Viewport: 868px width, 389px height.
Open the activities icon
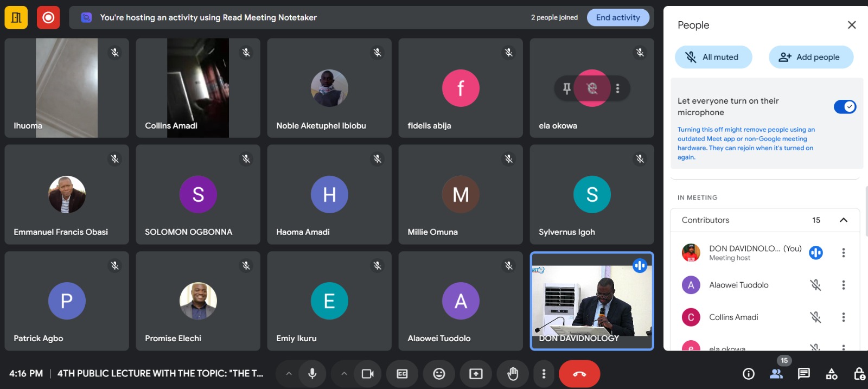point(831,374)
